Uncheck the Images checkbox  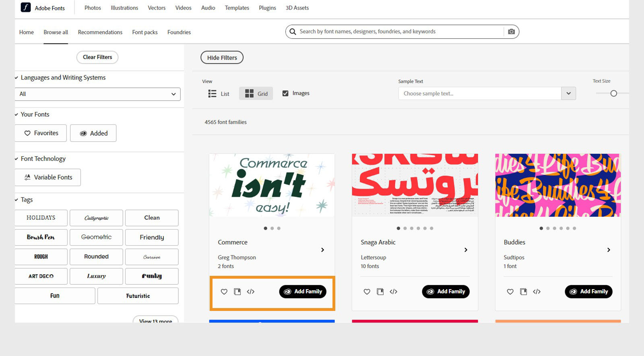click(x=285, y=93)
